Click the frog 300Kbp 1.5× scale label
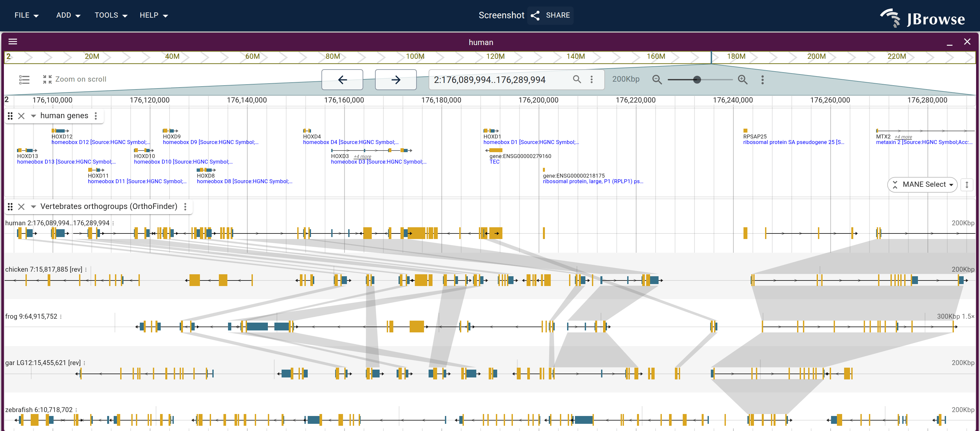The height and width of the screenshot is (431, 980). coord(955,316)
